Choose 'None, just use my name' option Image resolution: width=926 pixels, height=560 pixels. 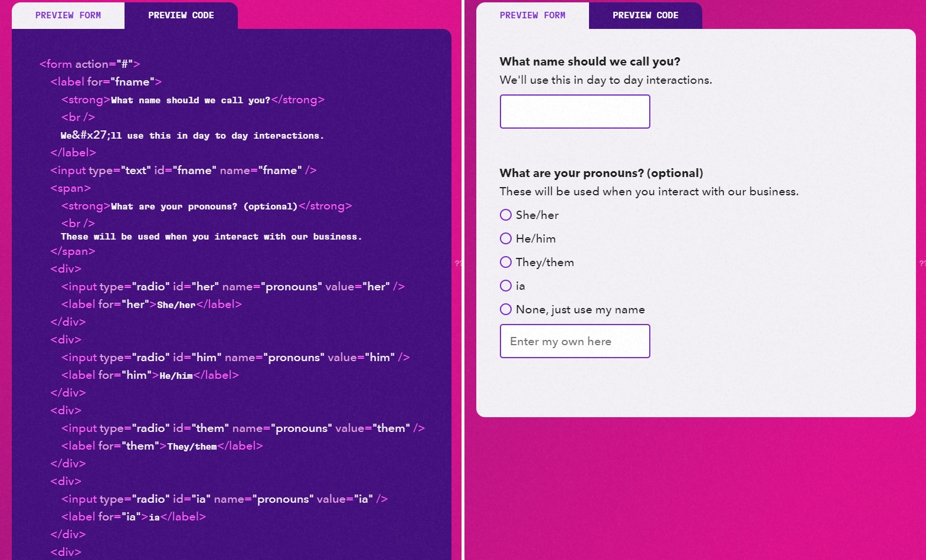[x=506, y=309]
